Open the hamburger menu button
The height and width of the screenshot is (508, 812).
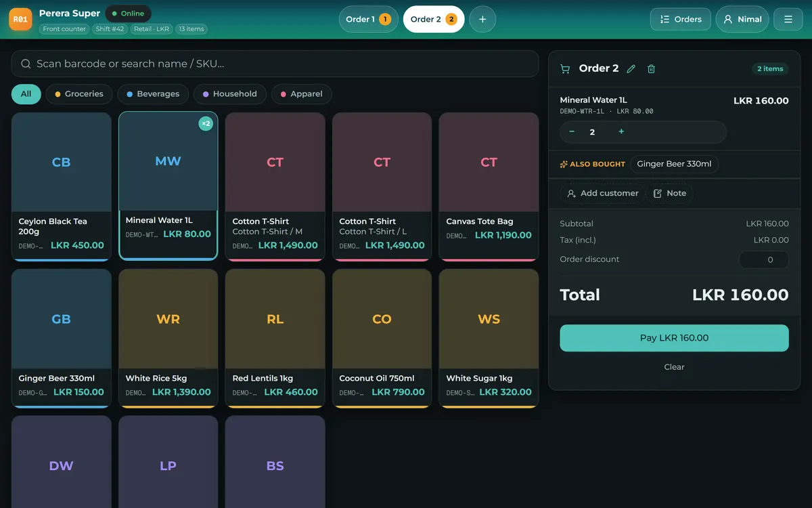[x=788, y=19]
